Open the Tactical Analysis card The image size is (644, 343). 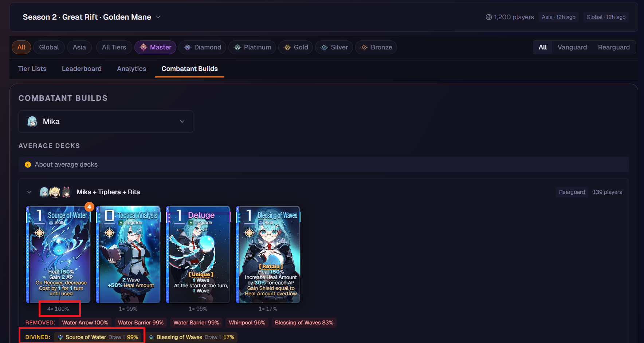pyautogui.click(x=128, y=254)
